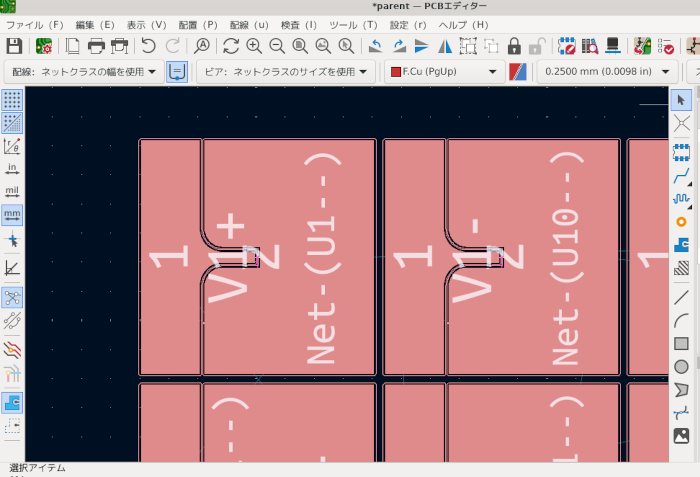The width and height of the screenshot is (700, 477).
Task: Rotate selection clockwise
Action: [399, 46]
